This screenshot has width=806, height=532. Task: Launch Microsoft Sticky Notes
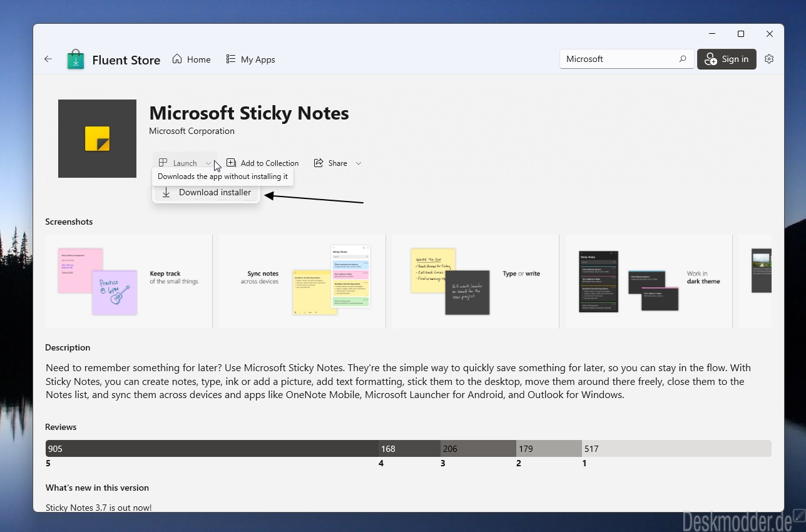click(x=178, y=163)
